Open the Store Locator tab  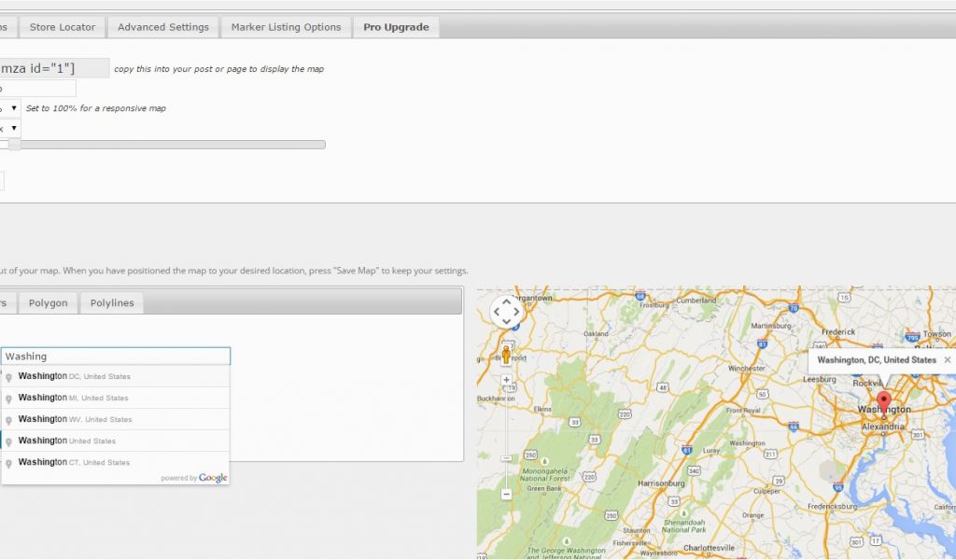click(63, 27)
